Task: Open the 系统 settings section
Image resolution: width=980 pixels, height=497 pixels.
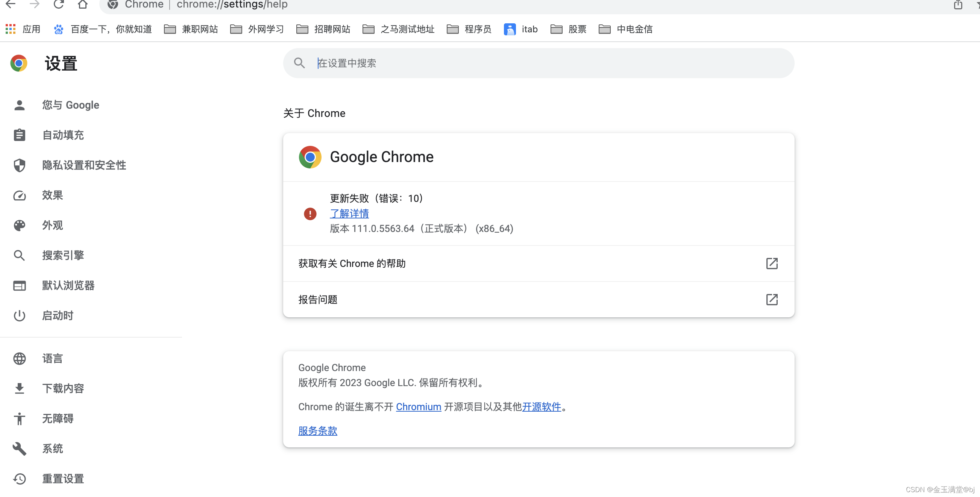Action: 53,449
